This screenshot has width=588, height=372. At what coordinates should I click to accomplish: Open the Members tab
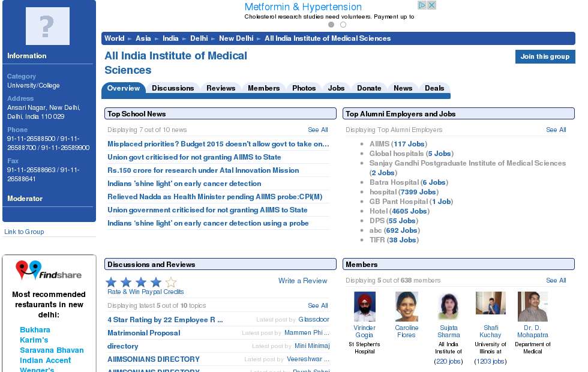[x=263, y=88]
